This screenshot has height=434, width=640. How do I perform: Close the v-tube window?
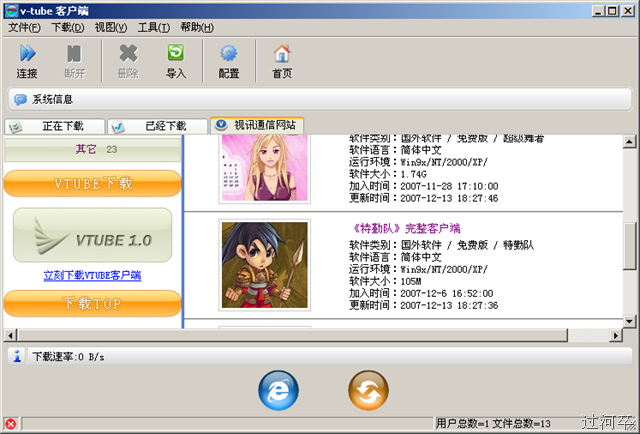tap(628, 11)
